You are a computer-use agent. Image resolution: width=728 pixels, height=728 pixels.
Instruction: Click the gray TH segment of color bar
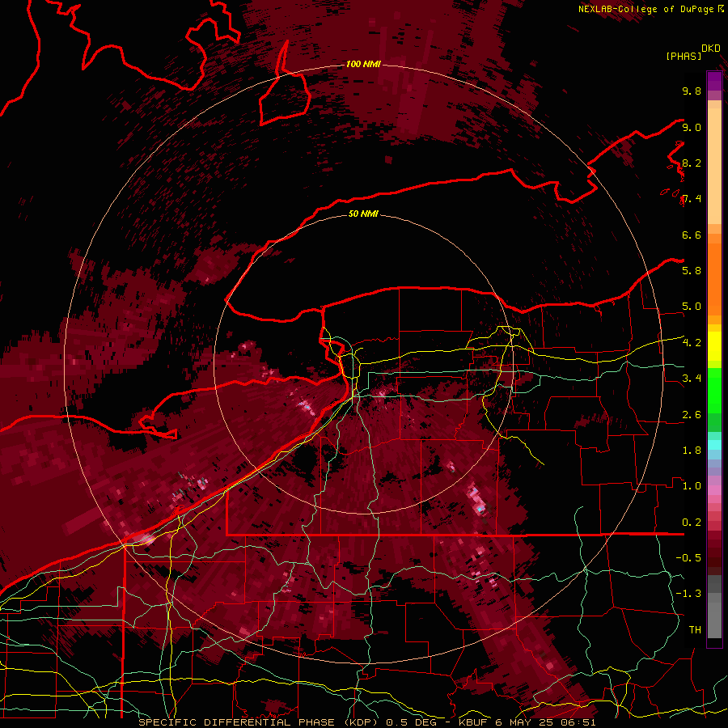point(714,617)
